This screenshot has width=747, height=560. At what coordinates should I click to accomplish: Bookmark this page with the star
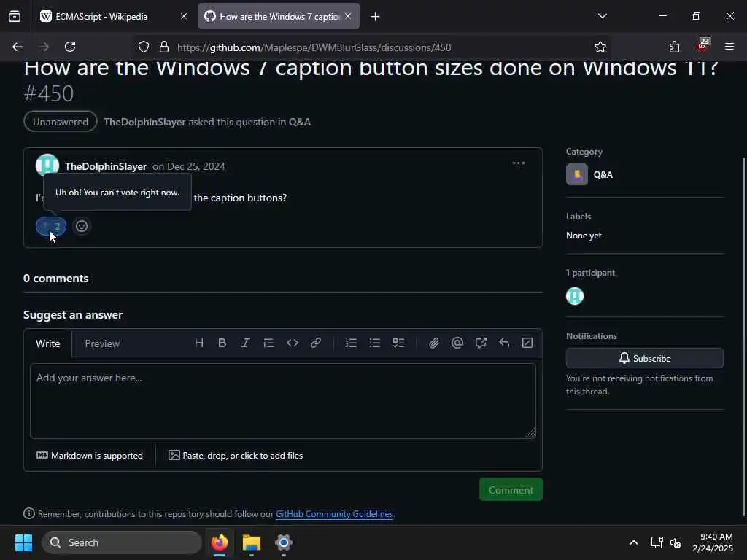[600, 47]
